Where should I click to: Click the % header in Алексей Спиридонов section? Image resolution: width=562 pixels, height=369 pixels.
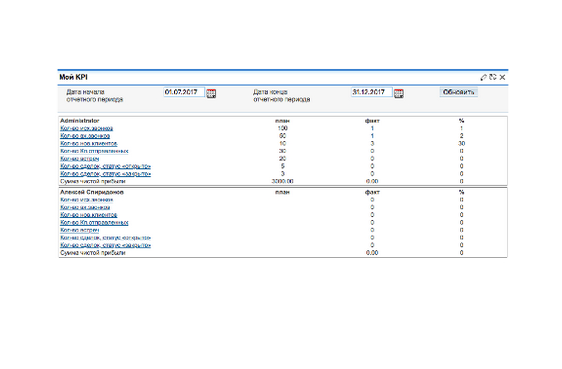point(461,192)
